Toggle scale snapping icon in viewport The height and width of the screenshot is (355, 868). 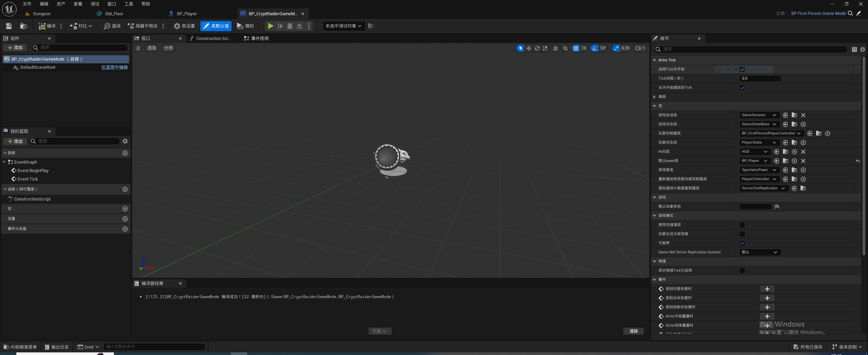coord(616,48)
